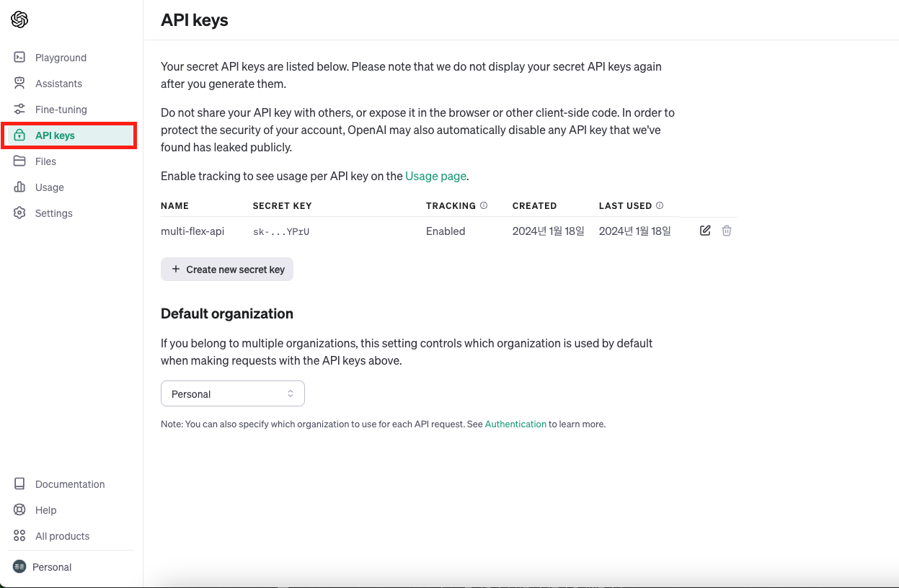Create new secret key
Image resolution: width=899 pixels, height=588 pixels.
click(227, 269)
